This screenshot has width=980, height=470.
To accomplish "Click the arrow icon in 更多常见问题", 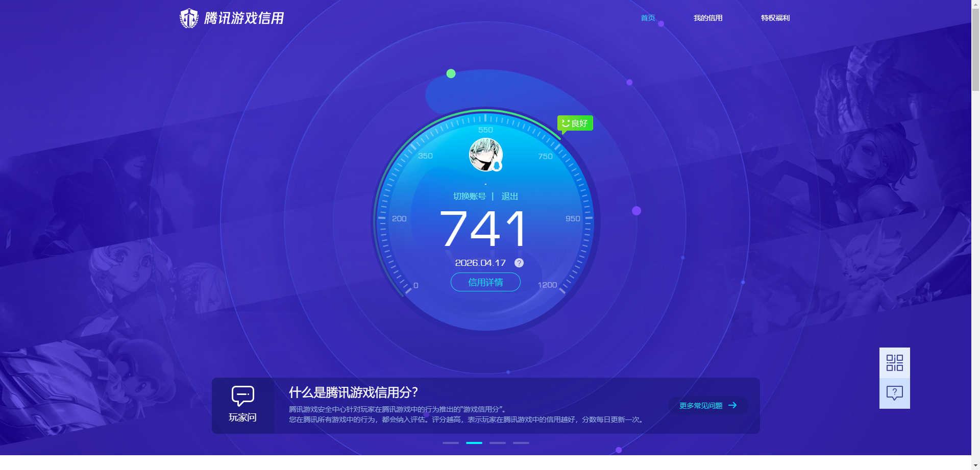I will [733, 405].
